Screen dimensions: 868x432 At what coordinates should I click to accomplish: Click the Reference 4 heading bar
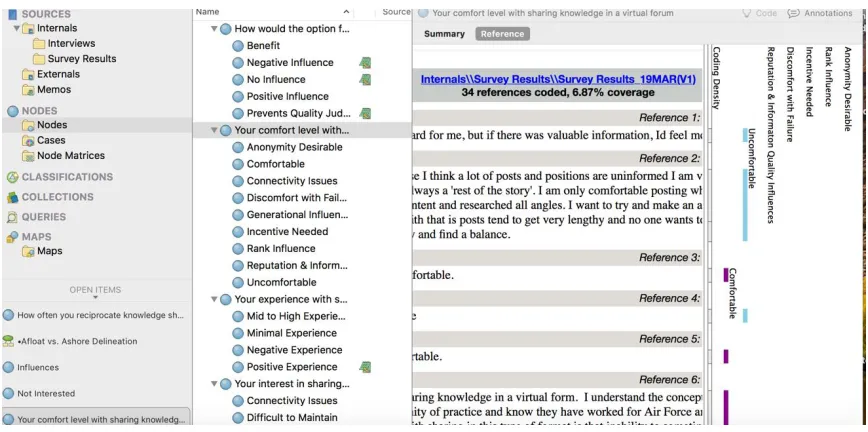(x=557, y=299)
